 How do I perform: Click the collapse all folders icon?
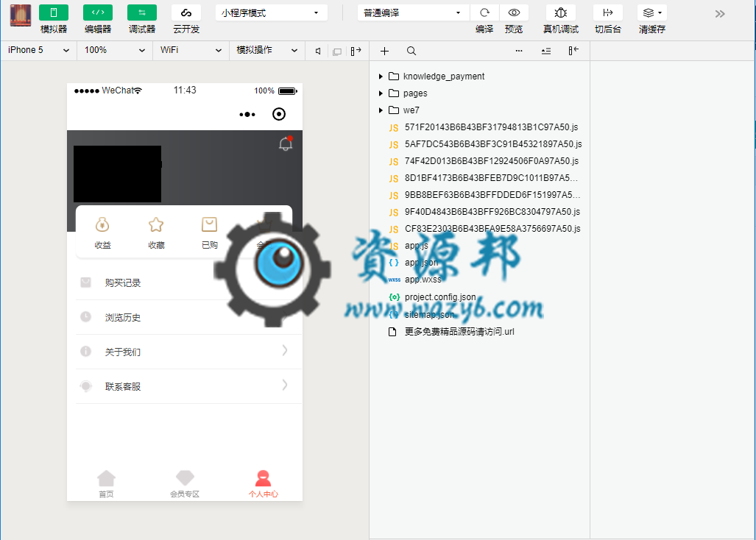(x=545, y=51)
